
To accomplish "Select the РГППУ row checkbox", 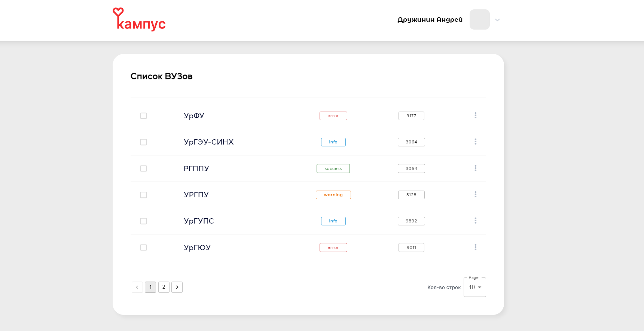I will pos(143,168).
